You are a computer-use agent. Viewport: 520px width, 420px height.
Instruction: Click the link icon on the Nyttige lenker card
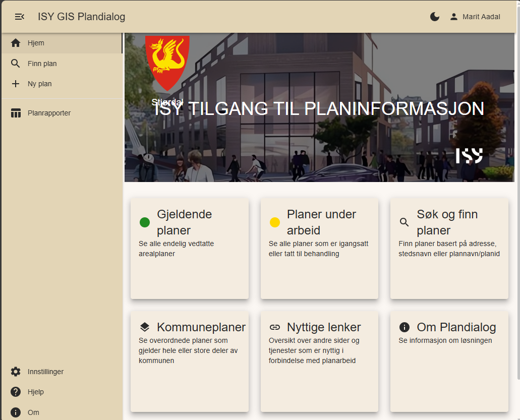(275, 327)
